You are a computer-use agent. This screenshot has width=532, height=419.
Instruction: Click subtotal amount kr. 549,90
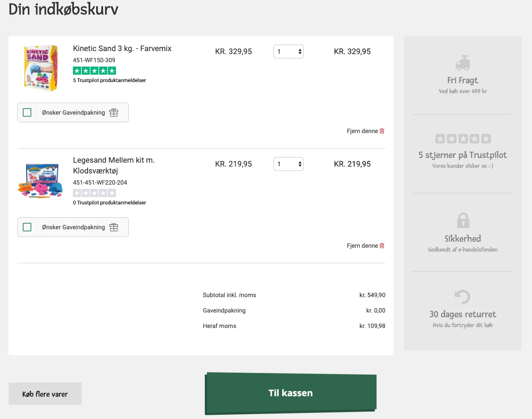pyautogui.click(x=372, y=295)
